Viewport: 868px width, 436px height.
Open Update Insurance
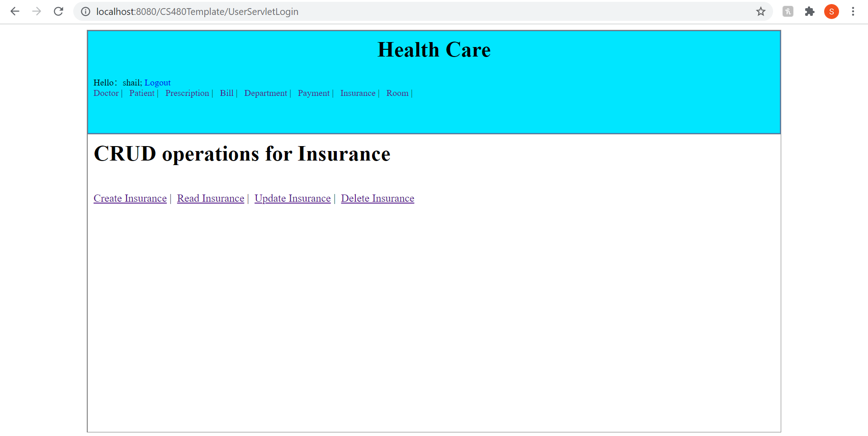coord(292,198)
